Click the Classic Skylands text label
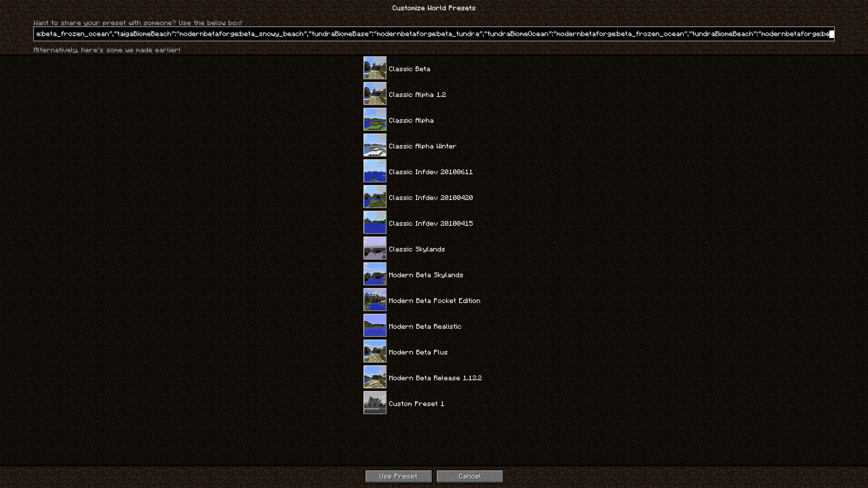This screenshot has width=868, height=488. [x=417, y=249]
